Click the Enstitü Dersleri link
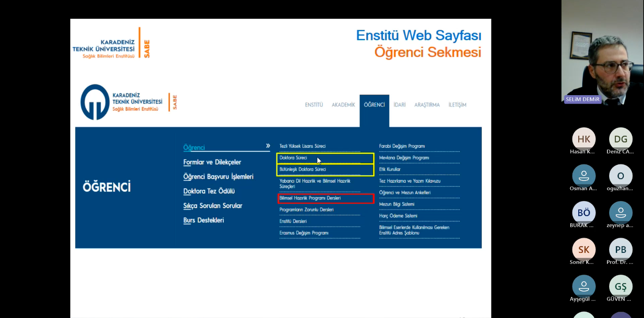 293,221
